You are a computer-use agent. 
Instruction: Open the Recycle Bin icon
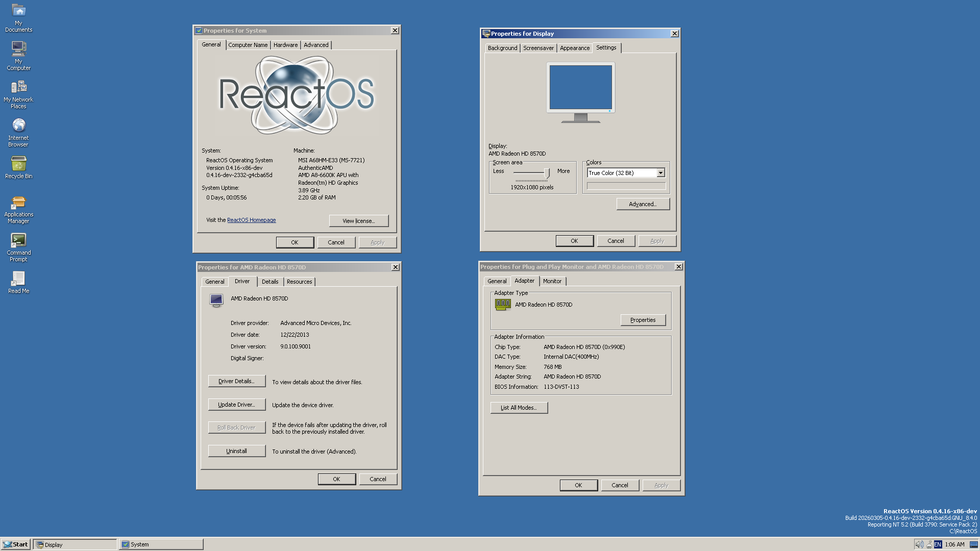click(18, 167)
